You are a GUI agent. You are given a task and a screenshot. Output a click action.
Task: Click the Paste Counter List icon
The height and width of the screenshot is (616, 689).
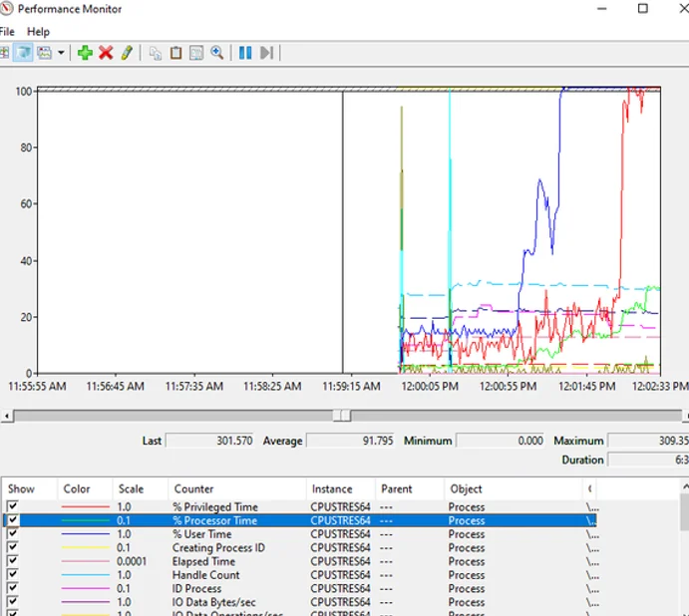pos(176,53)
